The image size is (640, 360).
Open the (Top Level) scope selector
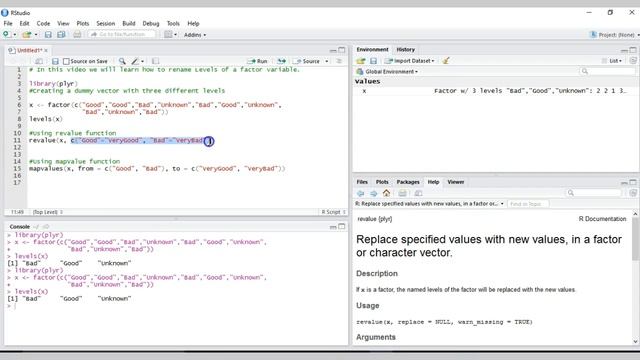coord(48,212)
